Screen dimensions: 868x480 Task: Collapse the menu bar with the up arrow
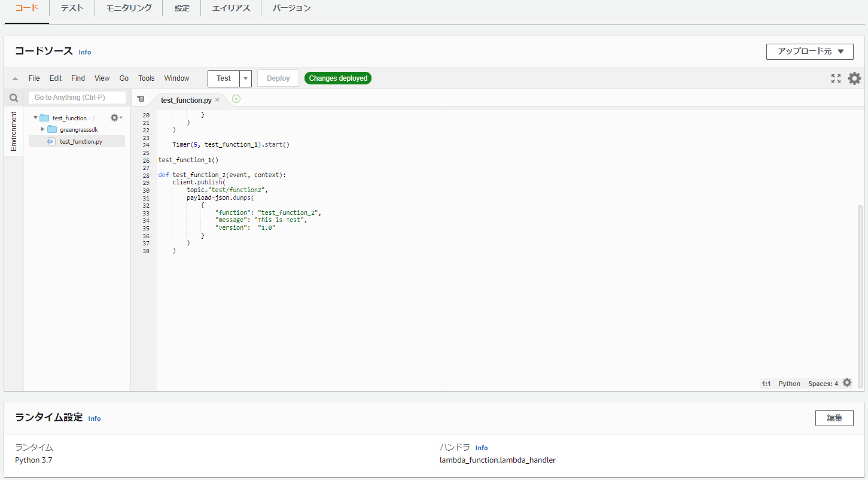15,78
